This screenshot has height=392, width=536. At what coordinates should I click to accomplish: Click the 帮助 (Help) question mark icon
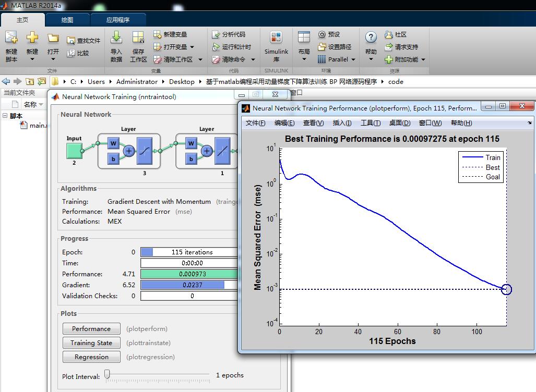[x=371, y=37]
